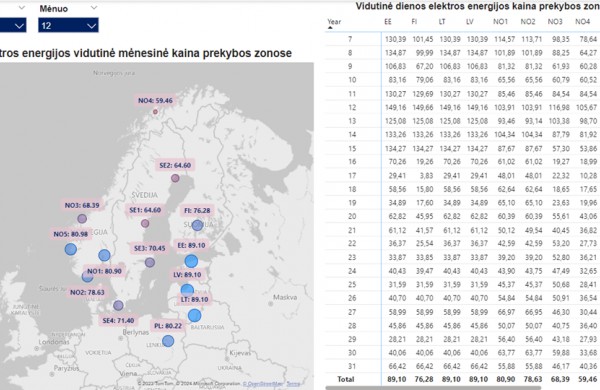This screenshot has width=600, height=390.
Task: Select the FI value 3,83 in row 17
Action: click(426, 176)
